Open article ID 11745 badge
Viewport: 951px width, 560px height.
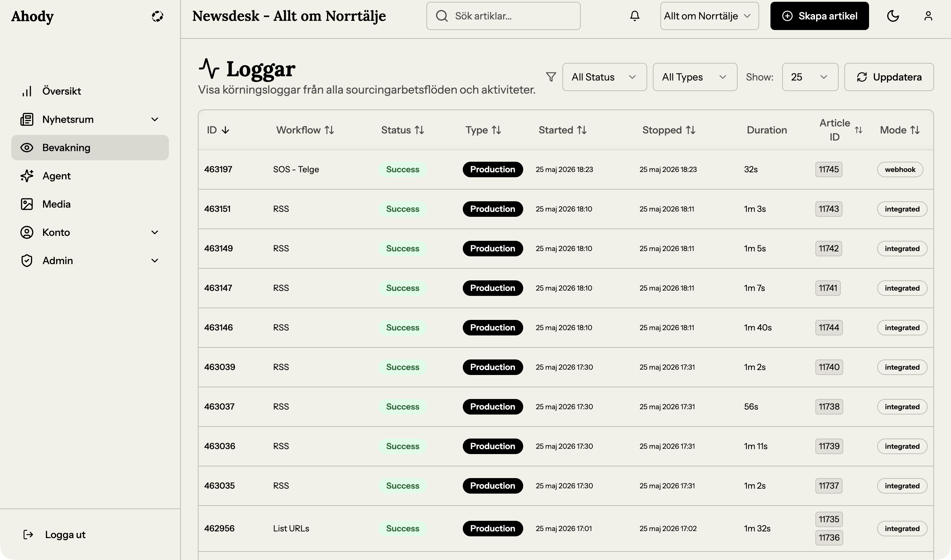[x=828, y=169]
